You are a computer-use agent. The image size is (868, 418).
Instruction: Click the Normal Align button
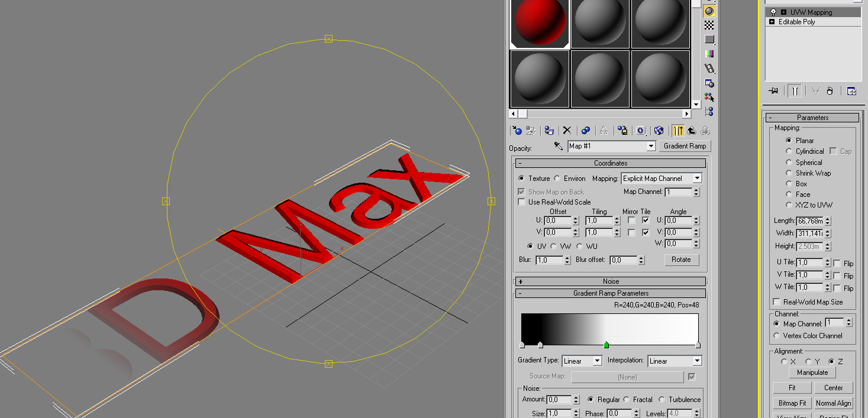tap(833, 403)
